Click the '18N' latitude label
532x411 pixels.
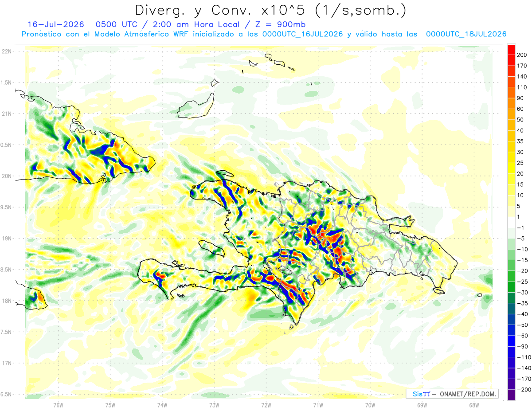tap(7, 301)
